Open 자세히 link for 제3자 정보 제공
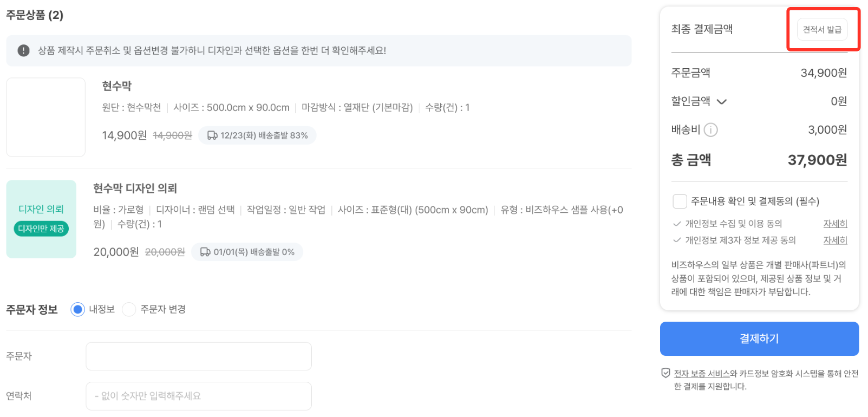This screenshot has height=417, width=868. [835, 240]
